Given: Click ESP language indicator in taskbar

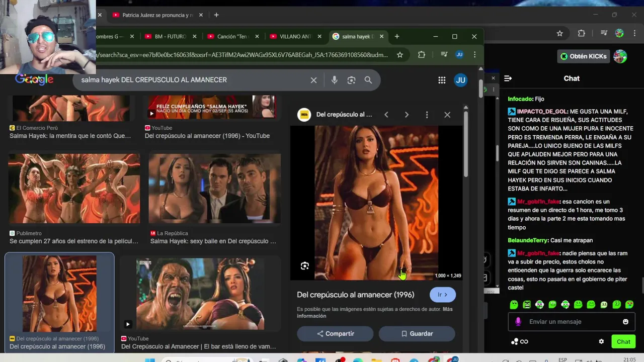Looking at the screenshot, I should click(563, 359).
